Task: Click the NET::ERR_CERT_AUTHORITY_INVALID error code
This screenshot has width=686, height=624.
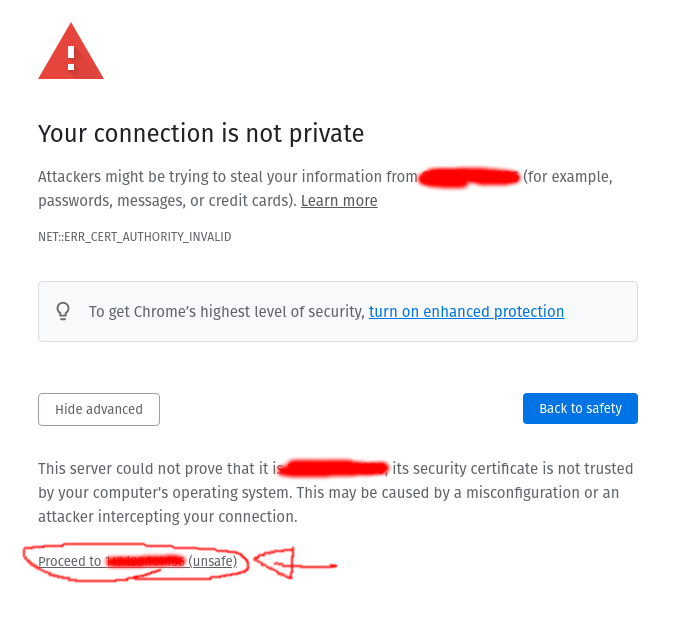Action: tap(135, 237)
